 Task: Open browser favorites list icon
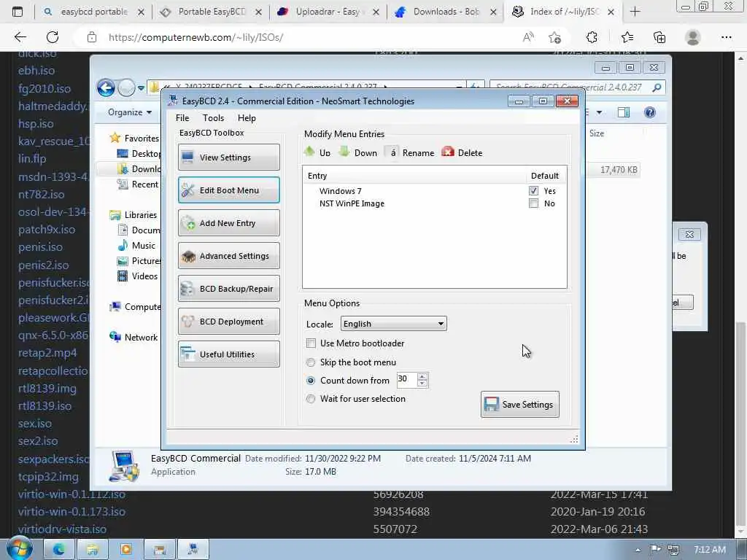[627, 37]
